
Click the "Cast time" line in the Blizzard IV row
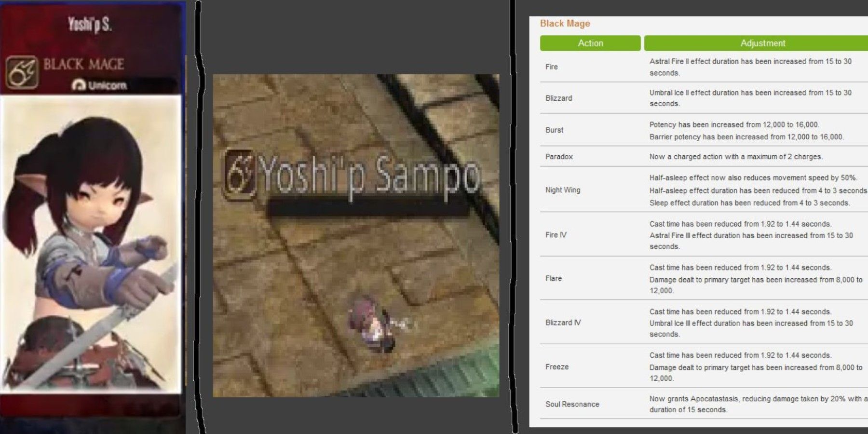741,312
